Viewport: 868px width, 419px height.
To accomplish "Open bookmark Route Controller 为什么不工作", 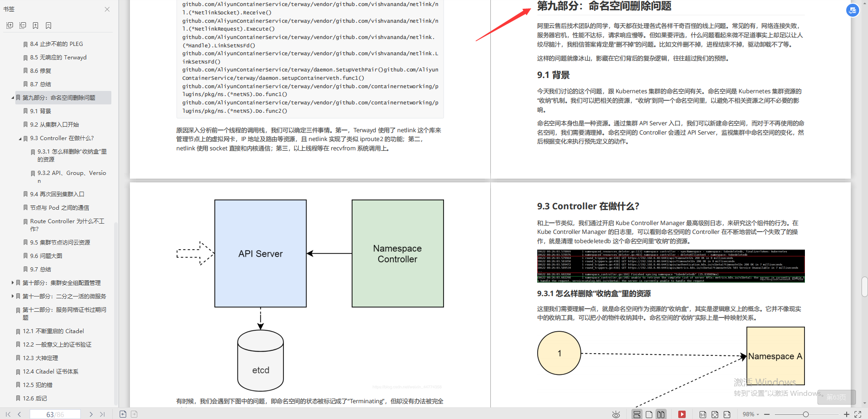I will coord(67,225).
